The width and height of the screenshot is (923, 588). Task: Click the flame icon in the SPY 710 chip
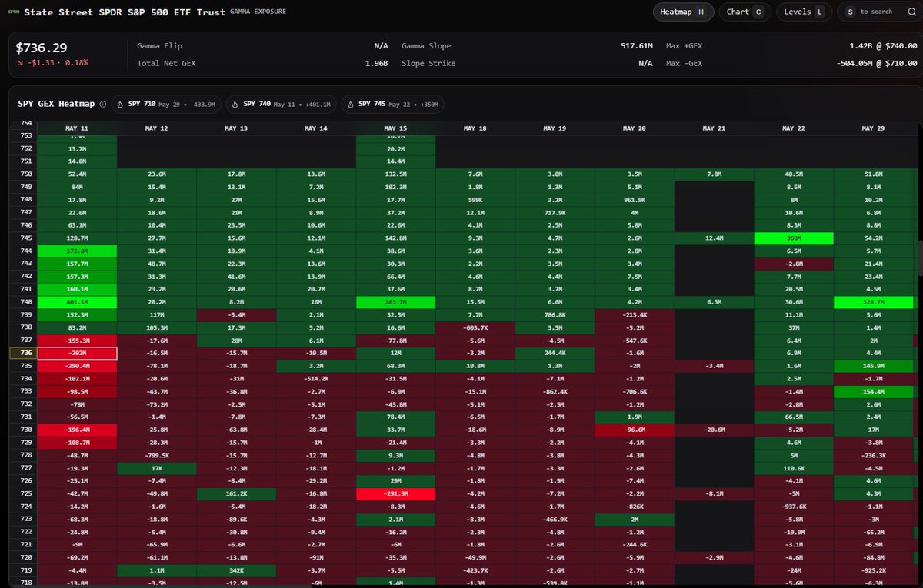pos(122,104)
